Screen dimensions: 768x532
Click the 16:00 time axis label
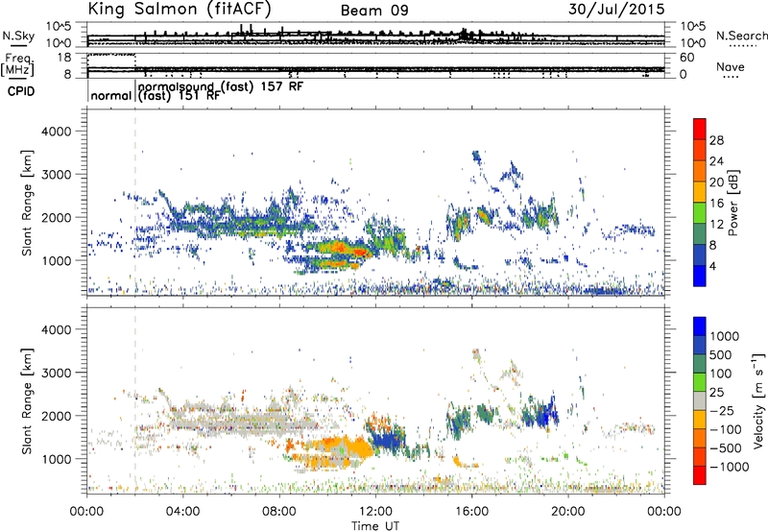(471, 512)
